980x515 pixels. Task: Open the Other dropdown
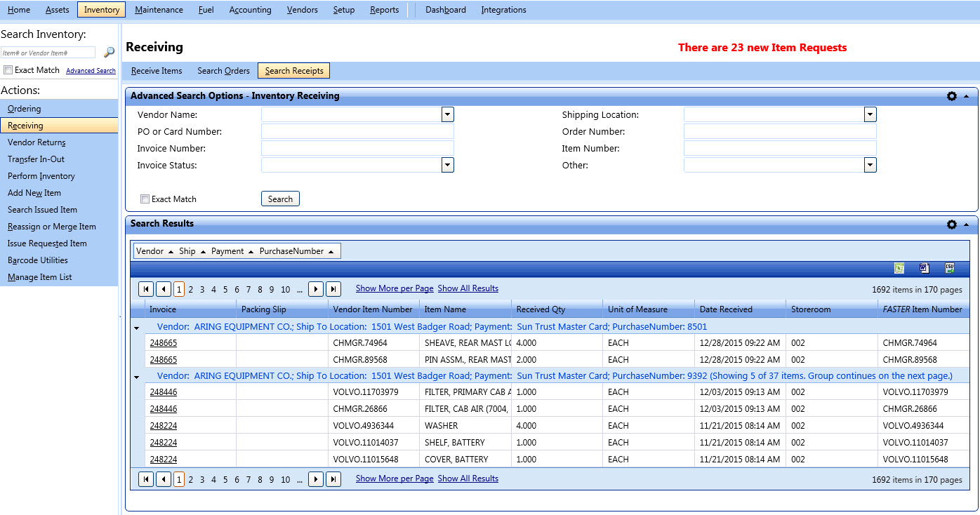point(870,165)
